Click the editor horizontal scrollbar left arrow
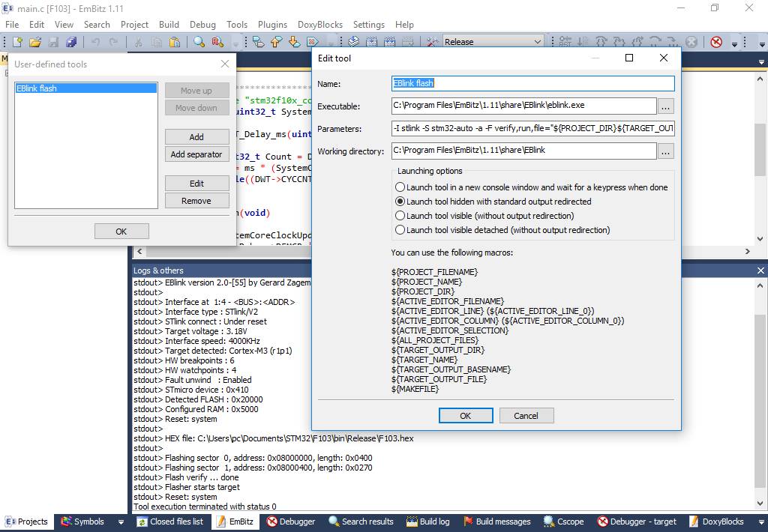This screenshot has width=768, height=532. coord(140,252)
